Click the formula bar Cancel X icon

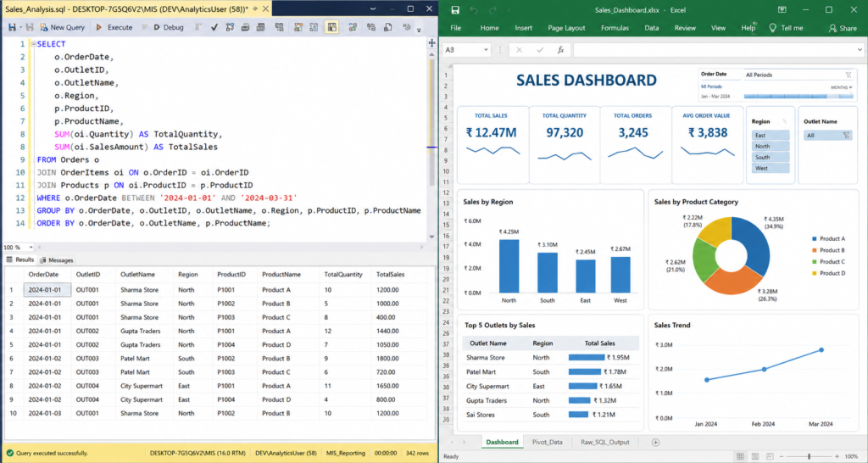(519, 50)
